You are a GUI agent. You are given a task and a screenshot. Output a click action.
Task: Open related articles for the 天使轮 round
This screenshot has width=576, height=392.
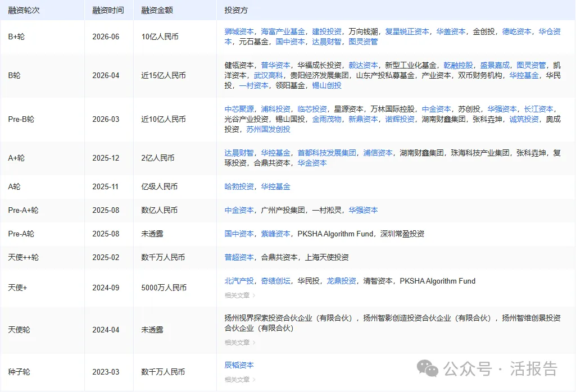(x=239, y=343)
